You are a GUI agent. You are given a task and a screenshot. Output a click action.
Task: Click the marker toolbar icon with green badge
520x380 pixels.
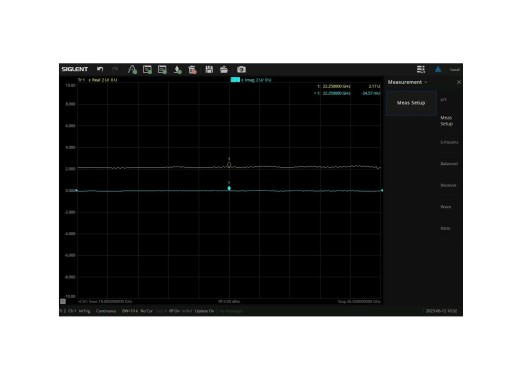pyautogui.click(x=178, y=69)
